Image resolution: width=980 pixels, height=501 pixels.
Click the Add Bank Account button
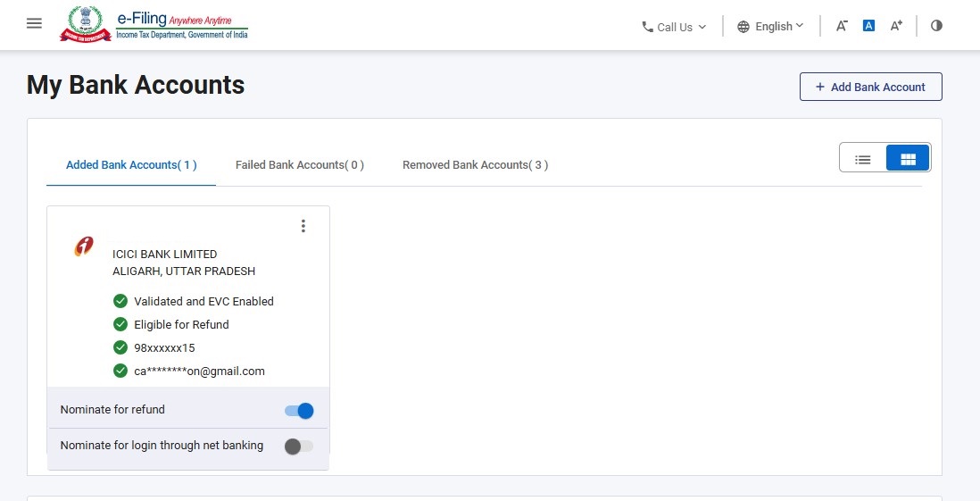tap(870, 87)
